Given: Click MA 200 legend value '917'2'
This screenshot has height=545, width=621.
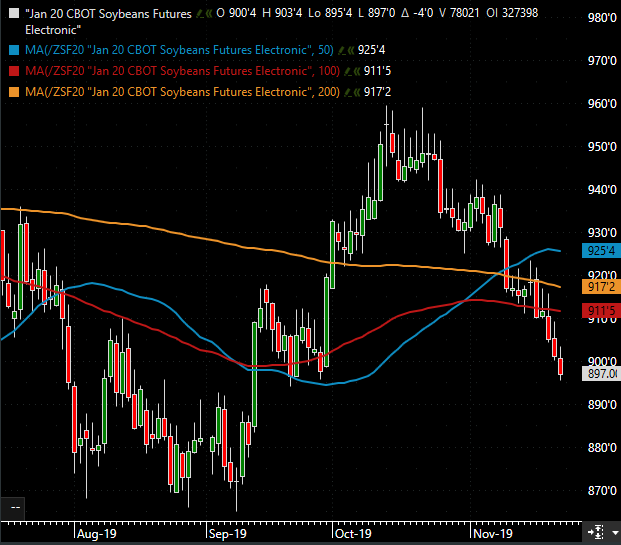Looking at the screenshot, I should [377, 92].
